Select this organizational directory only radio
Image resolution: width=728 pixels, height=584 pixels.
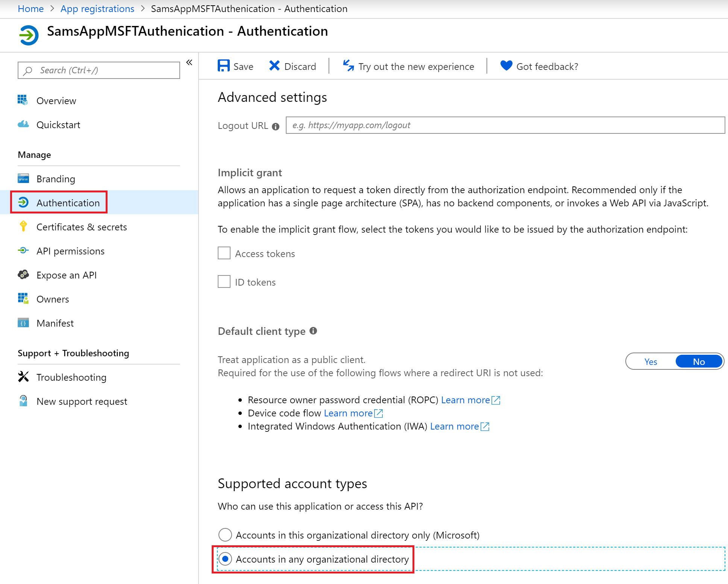(225, 535)
